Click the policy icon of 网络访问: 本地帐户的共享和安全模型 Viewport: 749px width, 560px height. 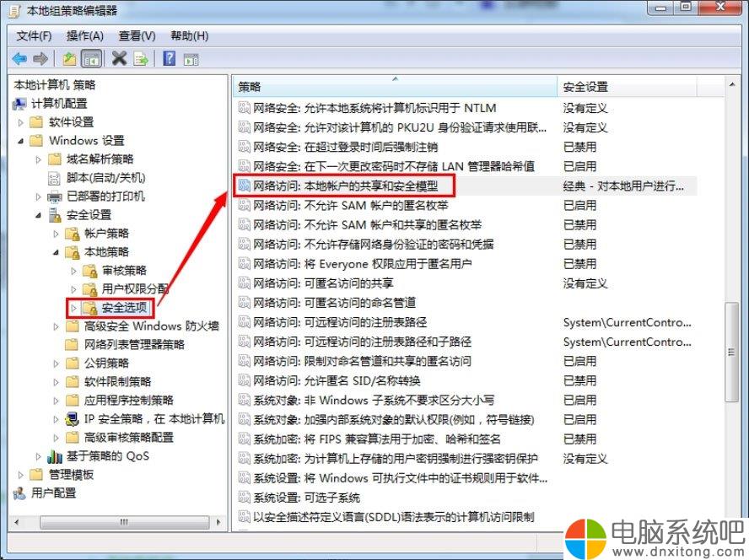click(244, 186)
